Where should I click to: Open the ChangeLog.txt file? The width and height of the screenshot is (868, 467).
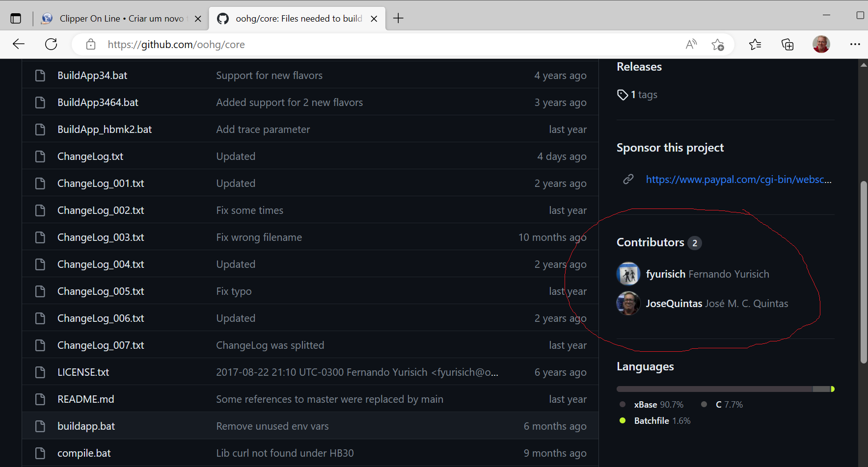(90, 156)
